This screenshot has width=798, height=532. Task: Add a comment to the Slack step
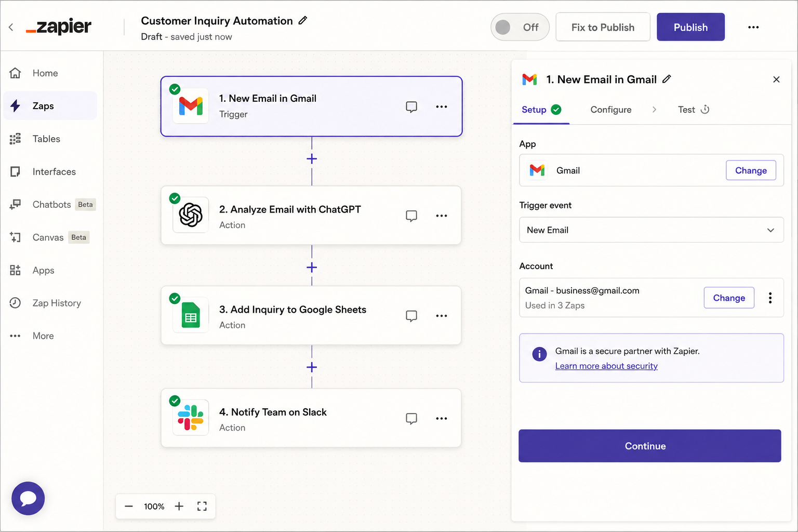[411, 419]
